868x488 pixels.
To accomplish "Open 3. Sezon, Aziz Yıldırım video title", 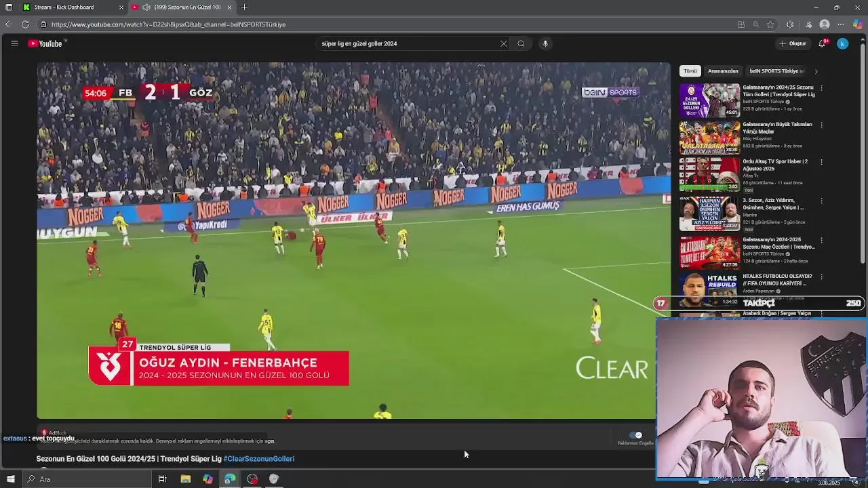I will point(773,204).
